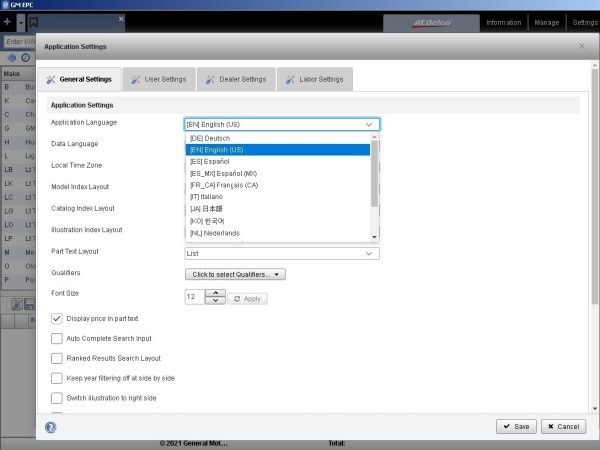Select make row LB in background list
Image resolution: width=600 pixels, height=450 pixels.
pos(19,170)
